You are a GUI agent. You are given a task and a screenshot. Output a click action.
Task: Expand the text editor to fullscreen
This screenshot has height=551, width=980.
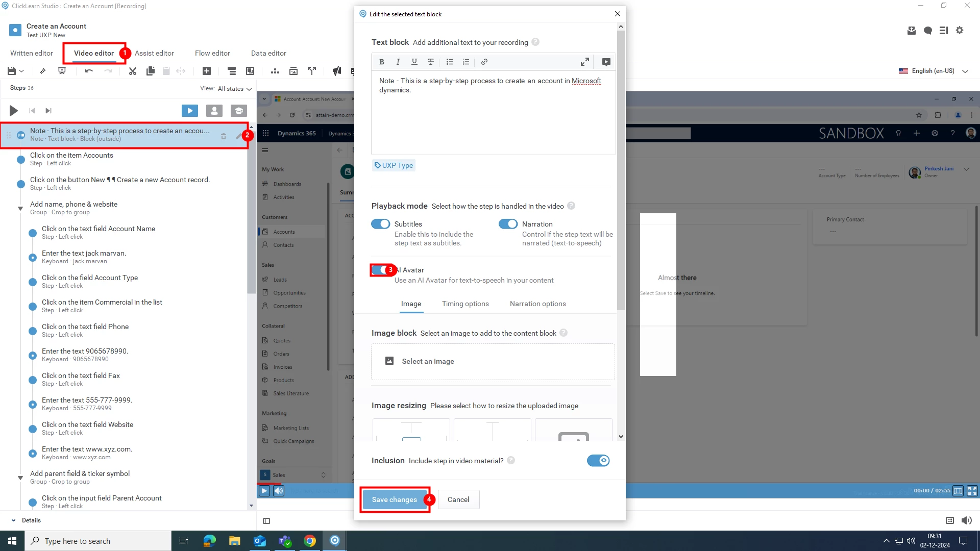[x=585, y=62]
